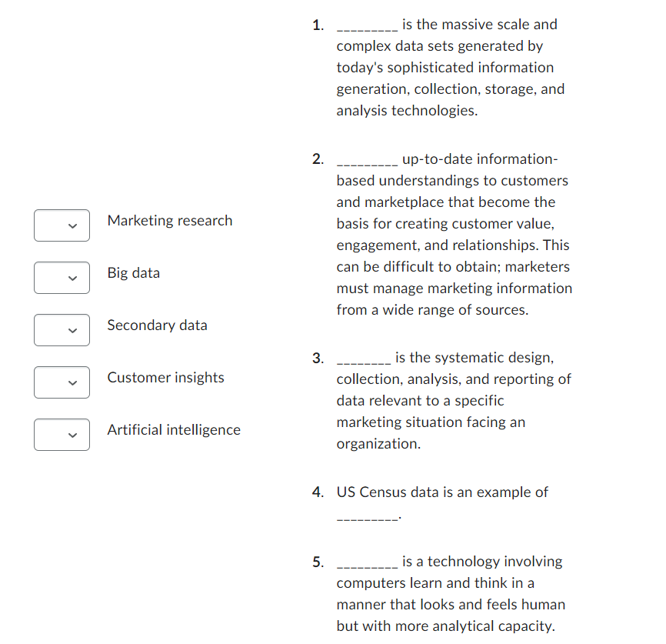Select the Marketing research label text

coord(169,221)
